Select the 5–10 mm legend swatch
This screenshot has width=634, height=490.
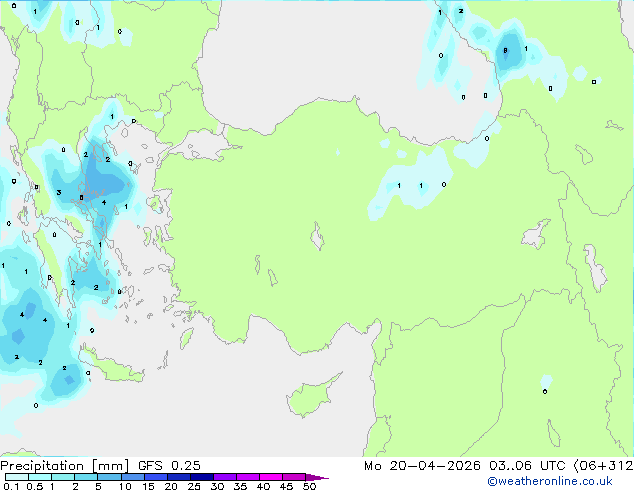coord(109,477)
